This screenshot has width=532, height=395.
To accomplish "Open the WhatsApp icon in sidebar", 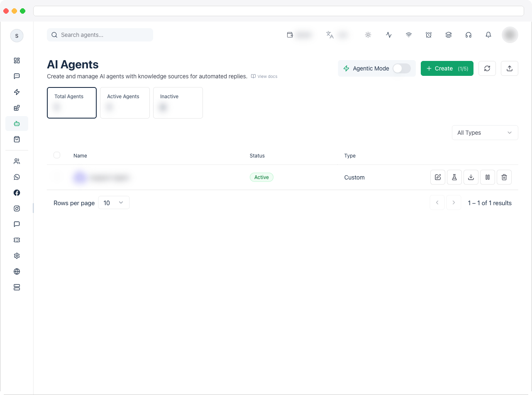I will 17,177.
